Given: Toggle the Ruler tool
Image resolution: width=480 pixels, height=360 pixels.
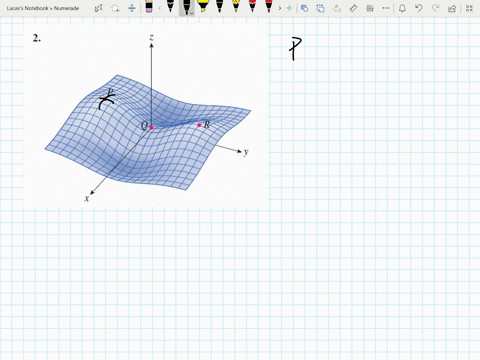Looking at the screenshot, I should tap(353, 8).
